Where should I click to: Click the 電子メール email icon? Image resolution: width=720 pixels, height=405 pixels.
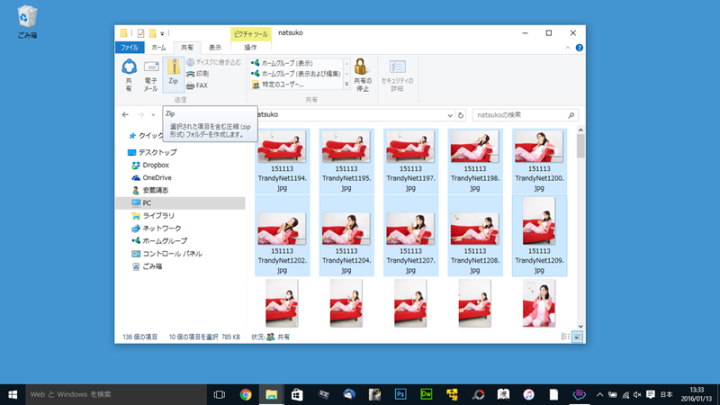[x=151, y=67]
